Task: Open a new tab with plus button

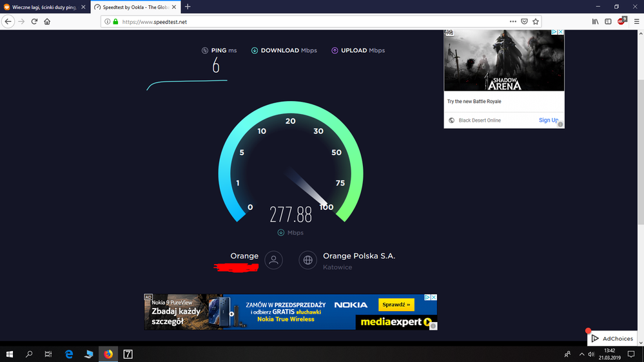Action: pyautogui.click(x=188, y=7)
